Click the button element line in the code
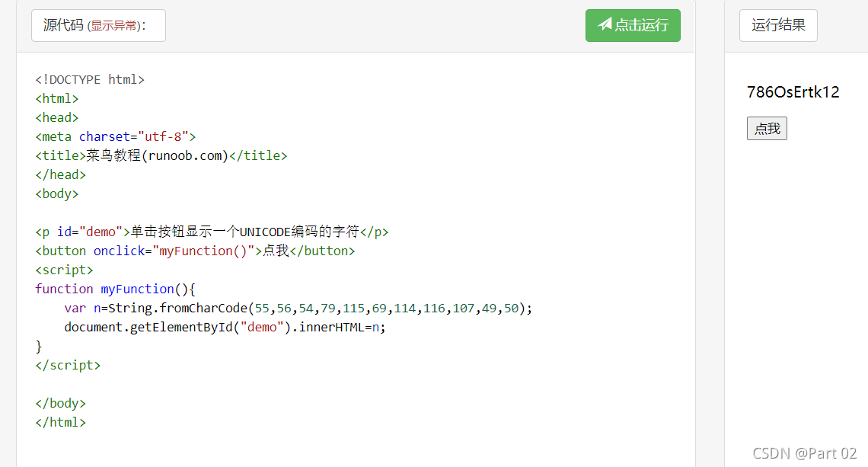868x467 pixels. [x=194, y=250]
